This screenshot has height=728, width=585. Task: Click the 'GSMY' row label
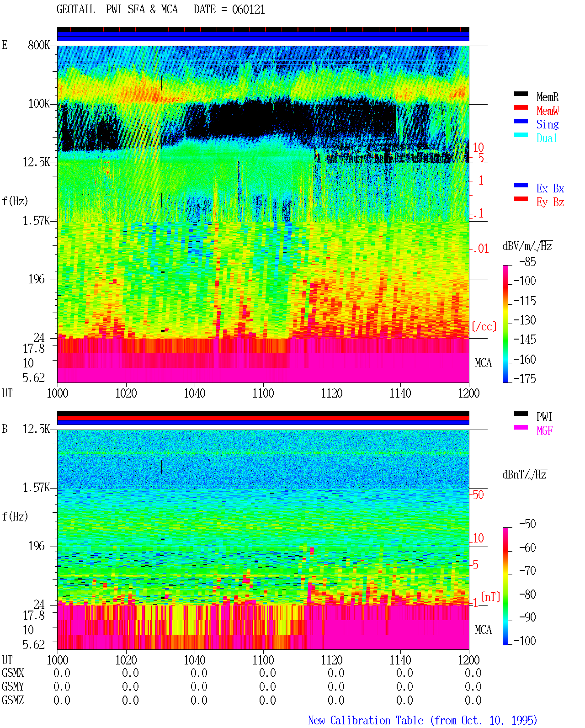(x=13, y=686)
